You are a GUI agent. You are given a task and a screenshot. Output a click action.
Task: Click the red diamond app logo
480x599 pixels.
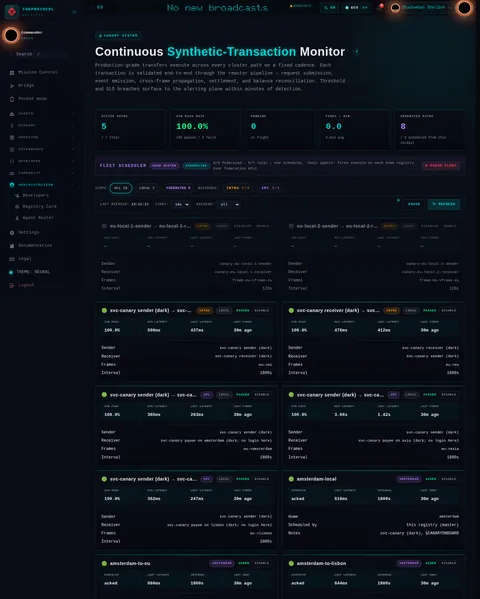12,12
